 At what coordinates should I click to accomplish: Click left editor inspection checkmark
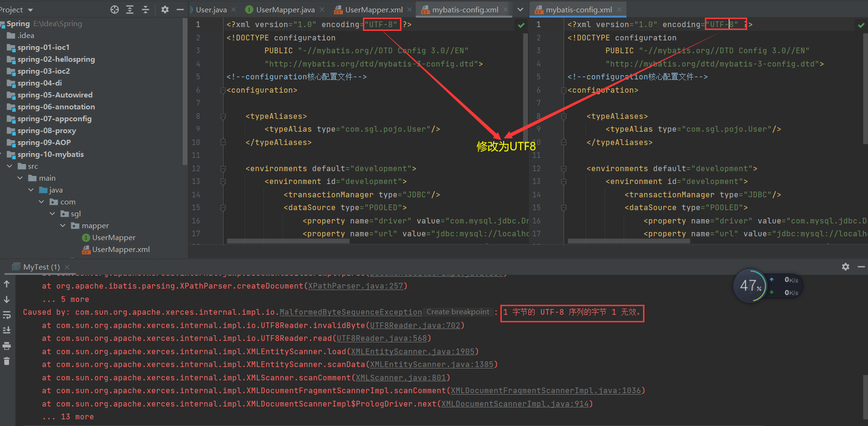(x=521, y=25)
